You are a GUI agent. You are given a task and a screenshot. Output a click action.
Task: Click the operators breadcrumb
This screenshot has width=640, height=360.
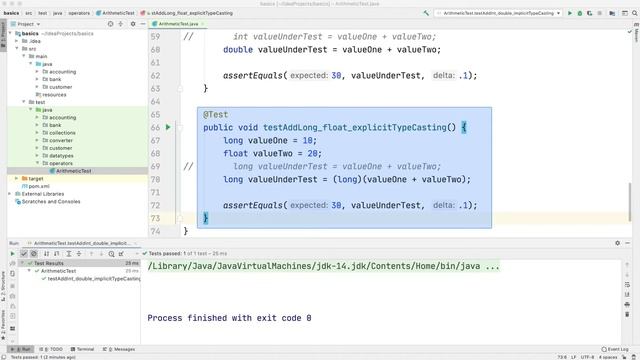click(79, 13)
